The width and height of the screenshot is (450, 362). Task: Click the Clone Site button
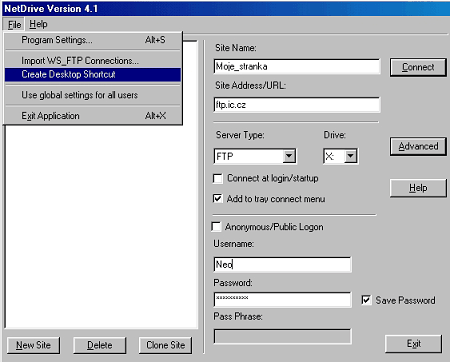(165, 345)
